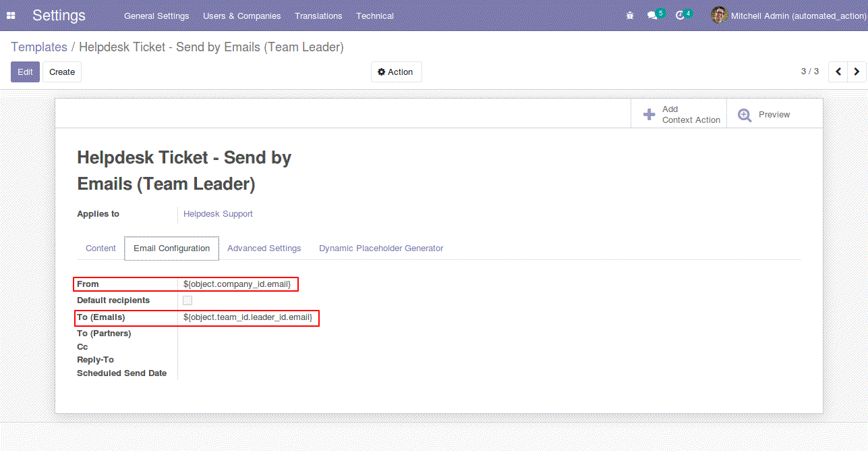The image size is (868, 451).
Task: Go to next record arrow
Action: [857, 72]
